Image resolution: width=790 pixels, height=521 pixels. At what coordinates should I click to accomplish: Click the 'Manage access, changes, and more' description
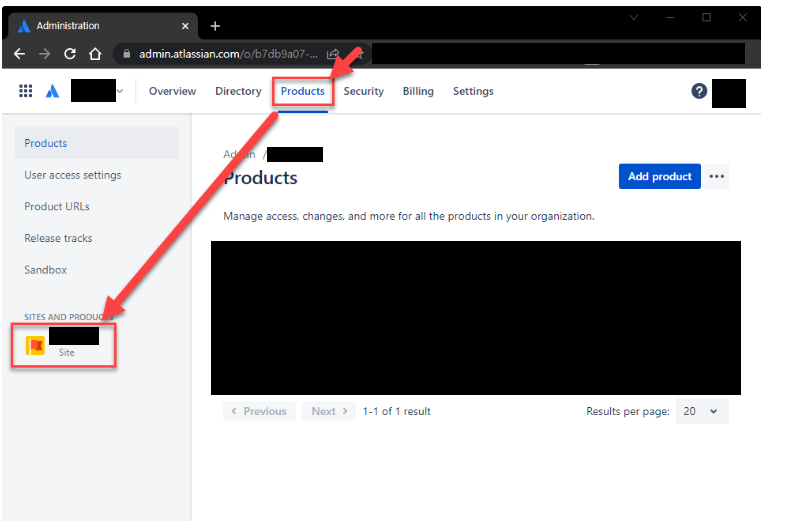tap(409, 216)
